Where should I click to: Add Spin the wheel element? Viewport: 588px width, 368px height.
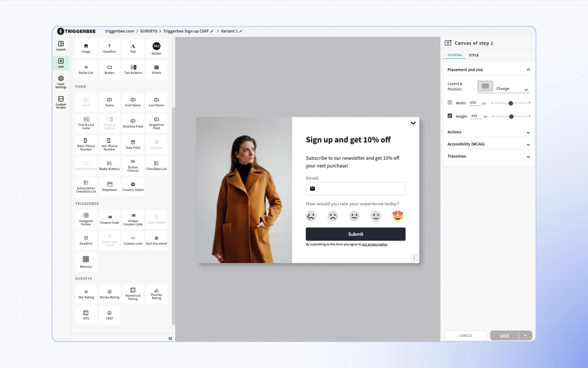[156, 240]
